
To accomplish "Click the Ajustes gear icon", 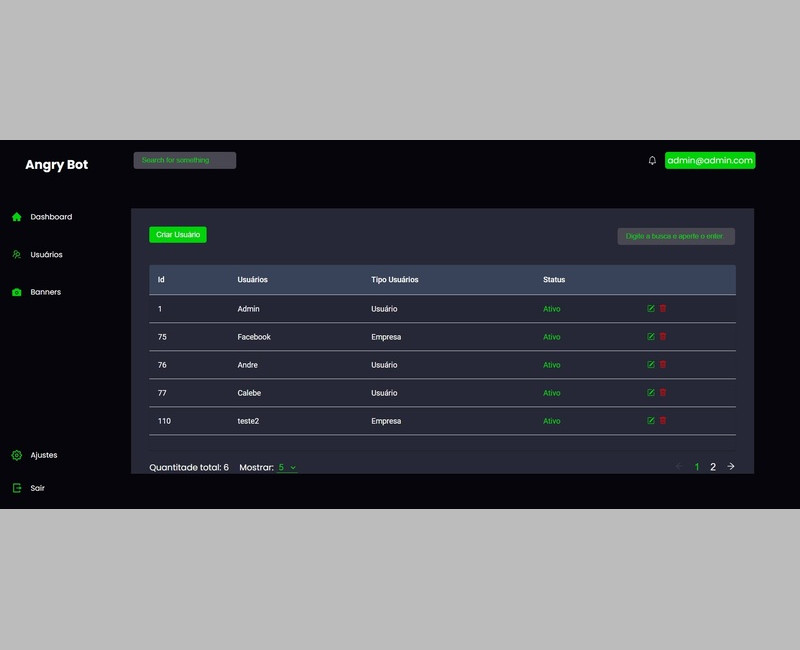I will pyautogui.click(x=17, y=455).
